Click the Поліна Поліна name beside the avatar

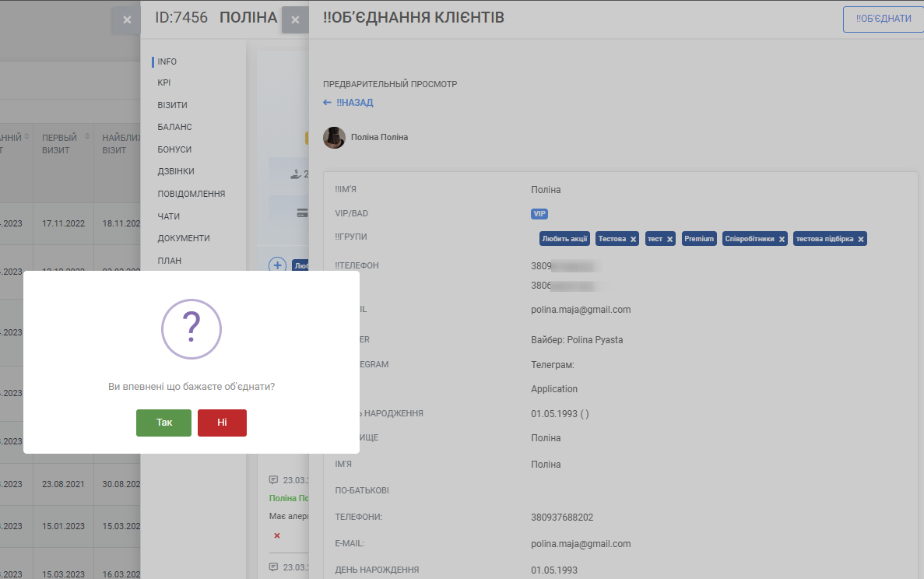[380, 137]
